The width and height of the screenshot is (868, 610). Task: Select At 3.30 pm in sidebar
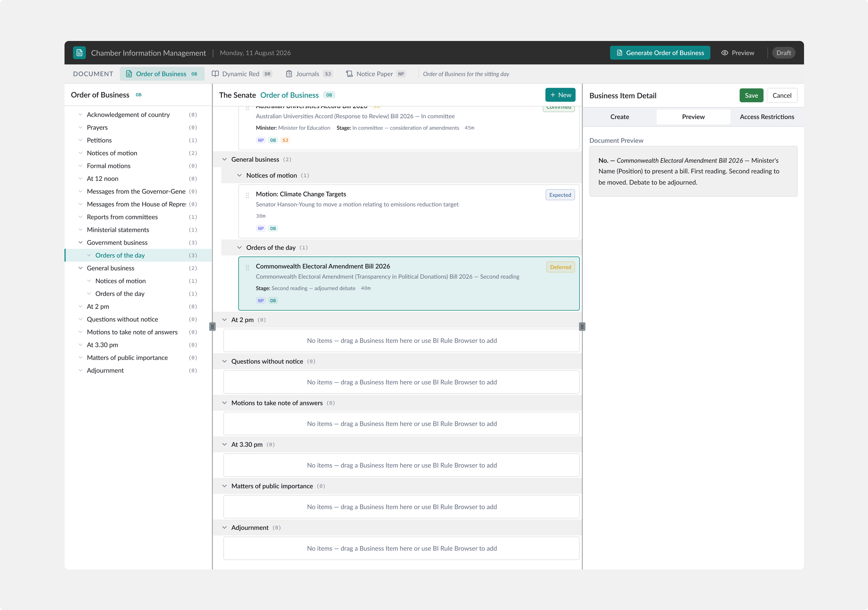click(139, 345)
